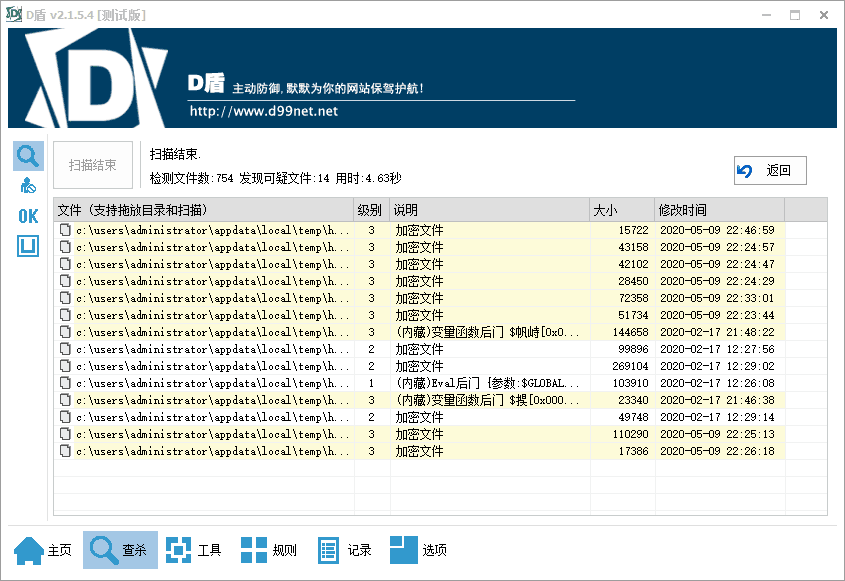845x581 pixels.
Task: Click size value 110290
Action: click(x=630, y=434)
